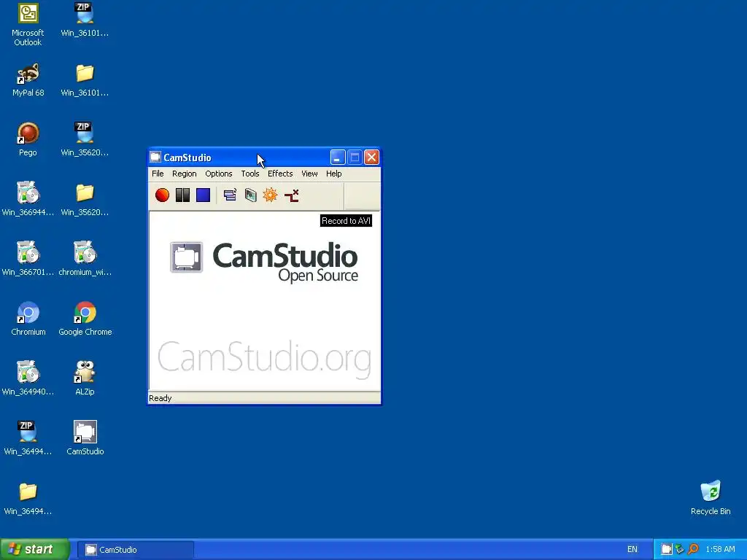747x560 pixels.
Task: Open the Tools menu
Action: coord(250,174)
